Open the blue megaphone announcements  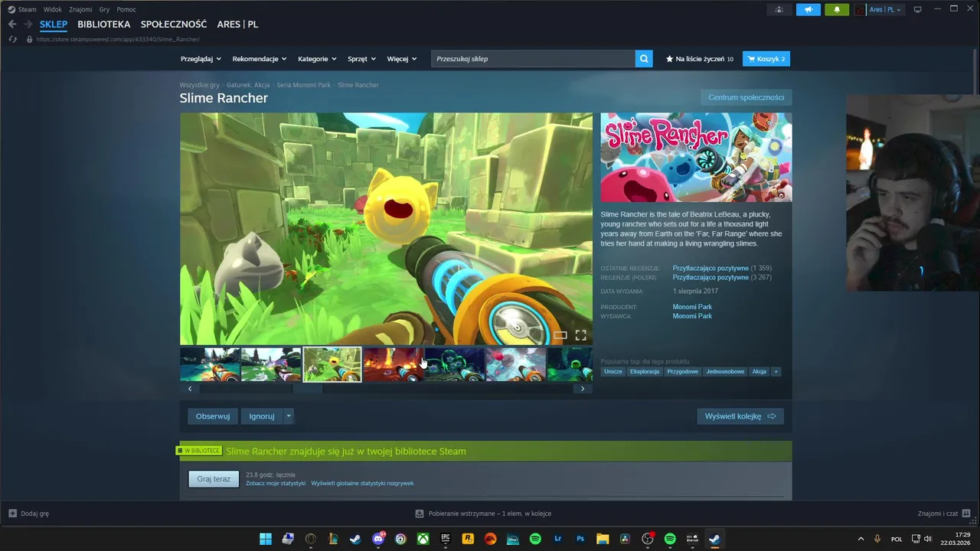coord(808,9)
